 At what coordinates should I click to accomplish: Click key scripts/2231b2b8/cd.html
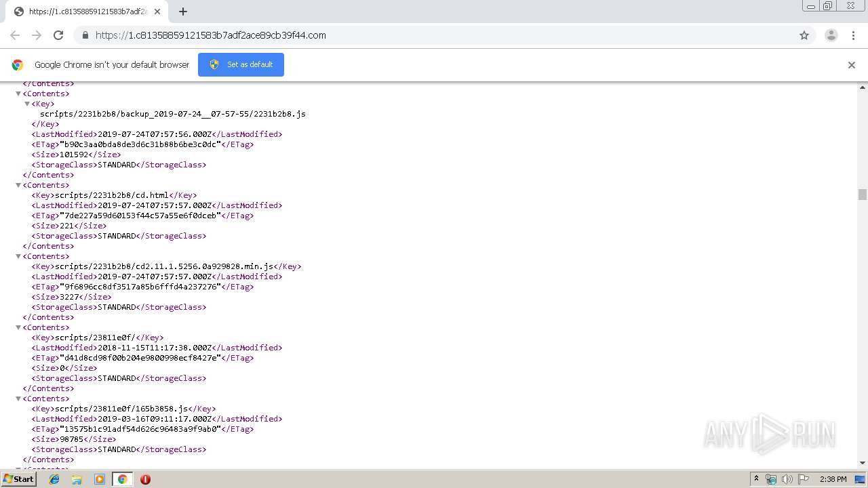pos(112,195)
